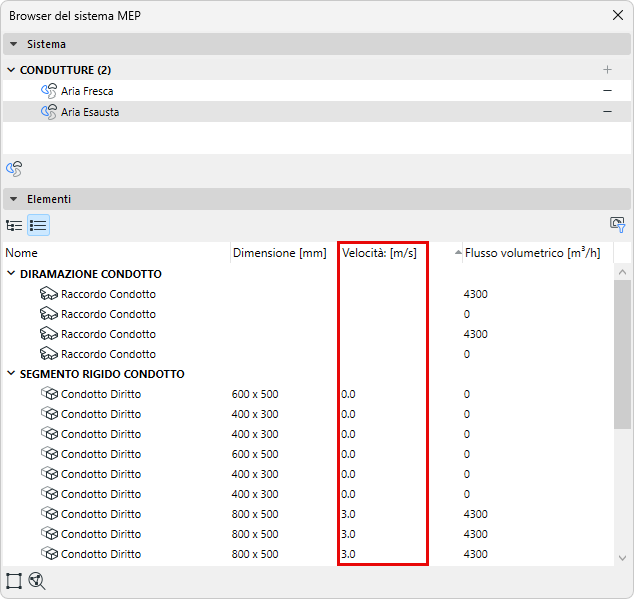Viewport: 634px width, 599px height.
Task: Click the elements list scrollbar thumb
Action: [622, 354]
